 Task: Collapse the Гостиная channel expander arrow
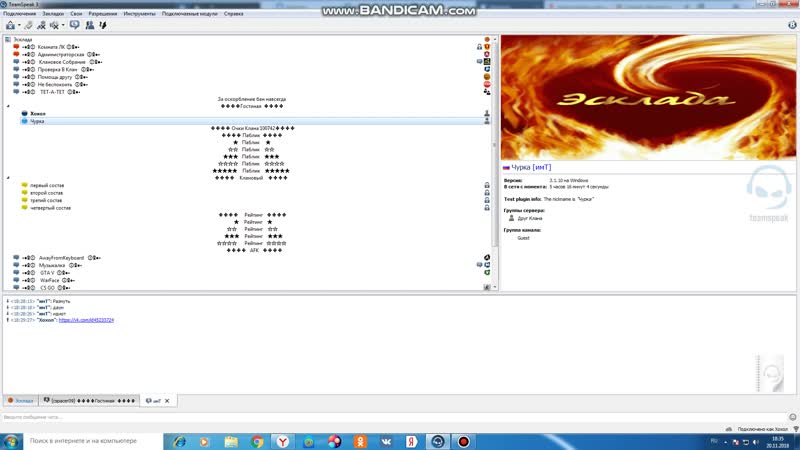tap(8, 106)
